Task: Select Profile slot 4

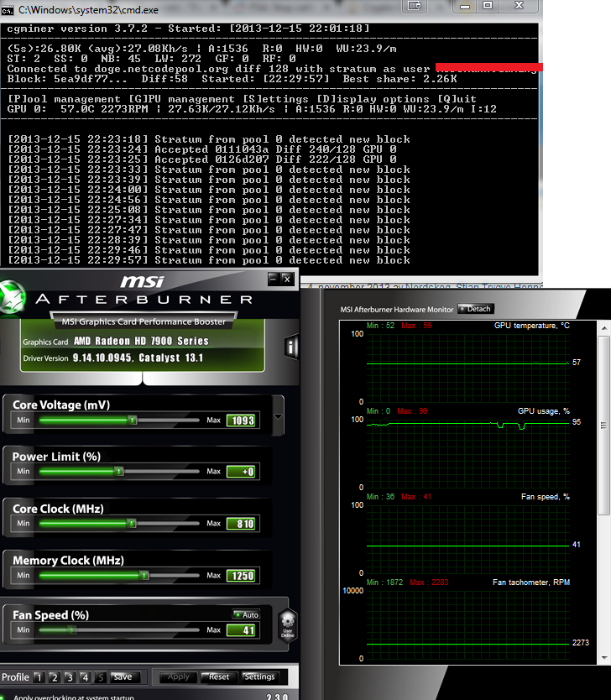Action: click(86, 677)
